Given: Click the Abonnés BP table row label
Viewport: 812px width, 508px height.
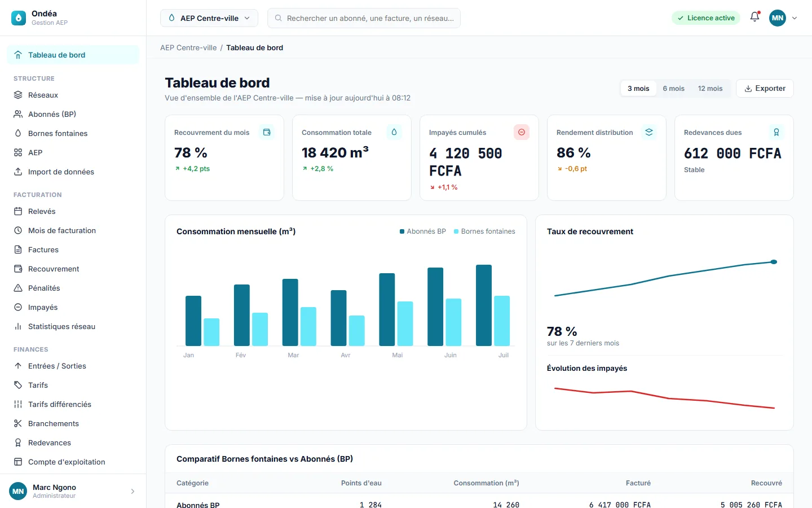Looking at the screenshot, I should pos(198,505).
